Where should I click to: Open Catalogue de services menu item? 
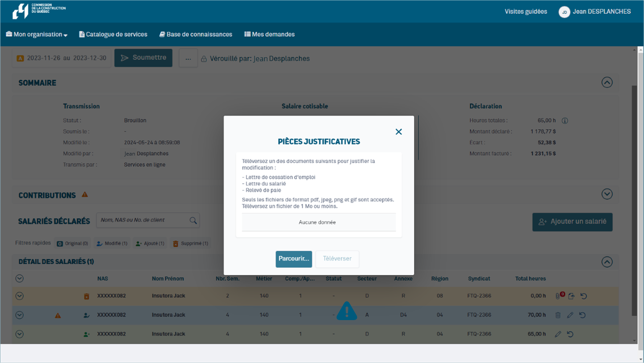pos(113,34)
